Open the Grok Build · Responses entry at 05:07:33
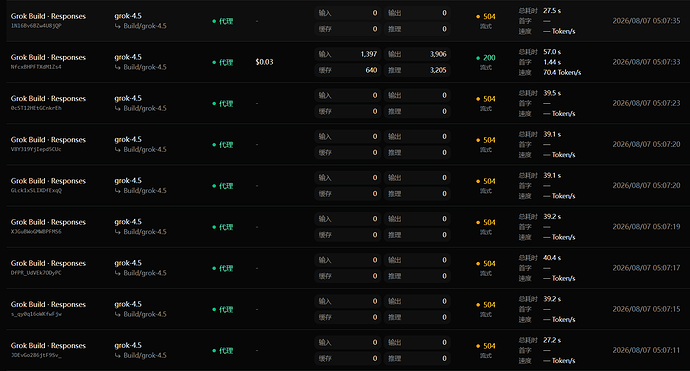The image size is (690, 371). pyautogui.click(x=48, y=58)
